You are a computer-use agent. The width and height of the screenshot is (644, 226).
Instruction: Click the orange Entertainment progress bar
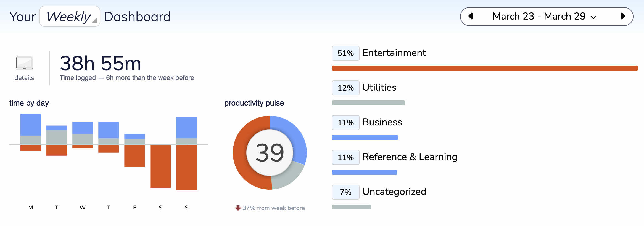tap(485, 68)
